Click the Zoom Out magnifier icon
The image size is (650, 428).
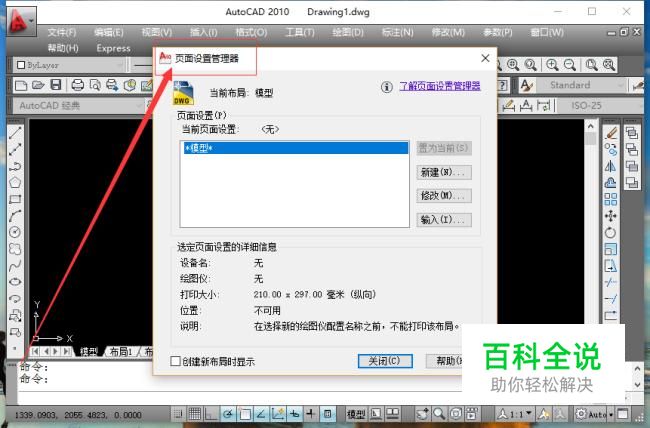(570, 65)
